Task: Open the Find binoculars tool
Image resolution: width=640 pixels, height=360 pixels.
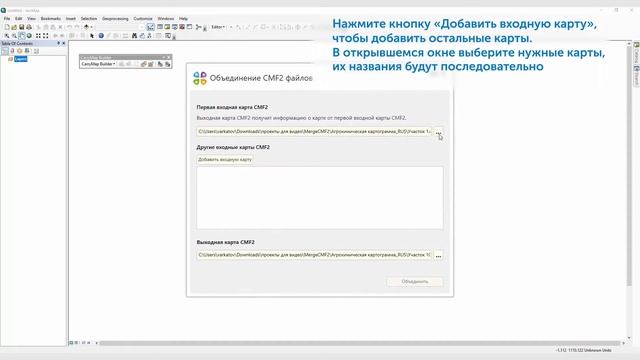Action: click(x=134, y=36)
